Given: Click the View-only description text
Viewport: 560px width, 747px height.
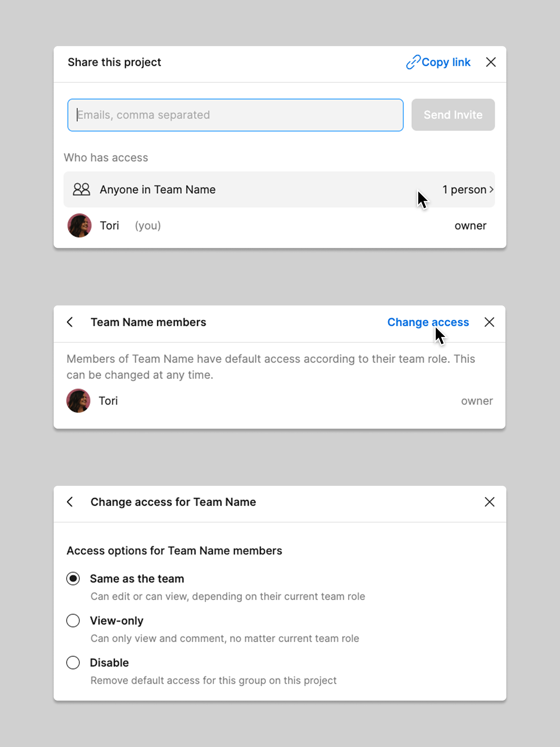Looking at the screenshot, I should click(x=225, y=638).
